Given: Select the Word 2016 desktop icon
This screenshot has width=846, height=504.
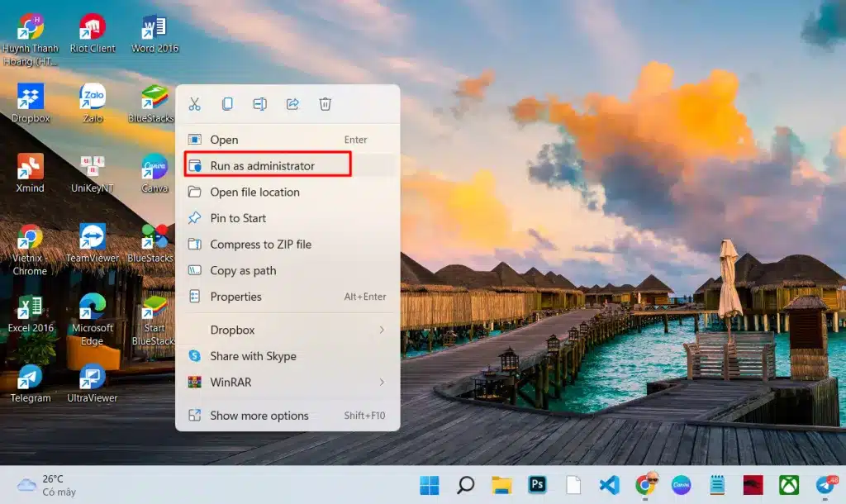Looking at the screenshot, I should tap(154, 34).
